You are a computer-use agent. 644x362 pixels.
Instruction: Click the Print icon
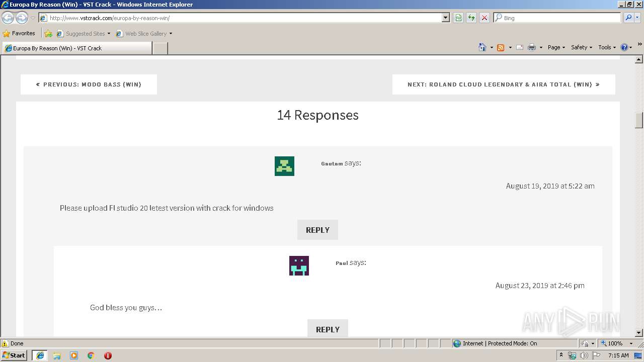pos(532,47)
